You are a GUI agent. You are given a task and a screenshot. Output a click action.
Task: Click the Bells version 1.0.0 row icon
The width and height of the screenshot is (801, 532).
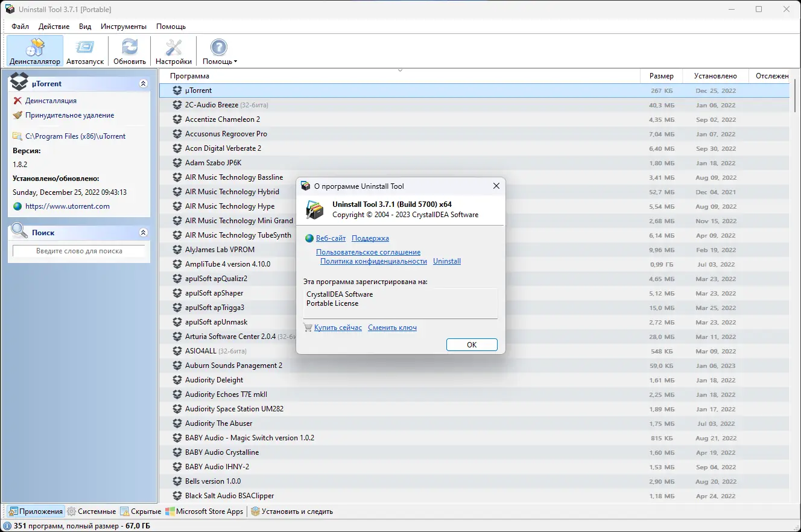tap(177, 481)
